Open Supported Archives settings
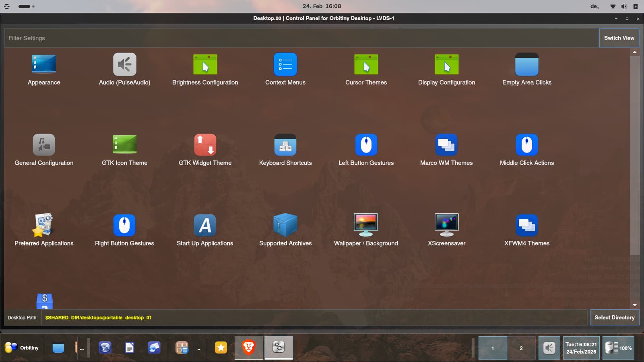The width and height of the screenshot is (644, 362). pyautogui.click(x=285, y=226)
